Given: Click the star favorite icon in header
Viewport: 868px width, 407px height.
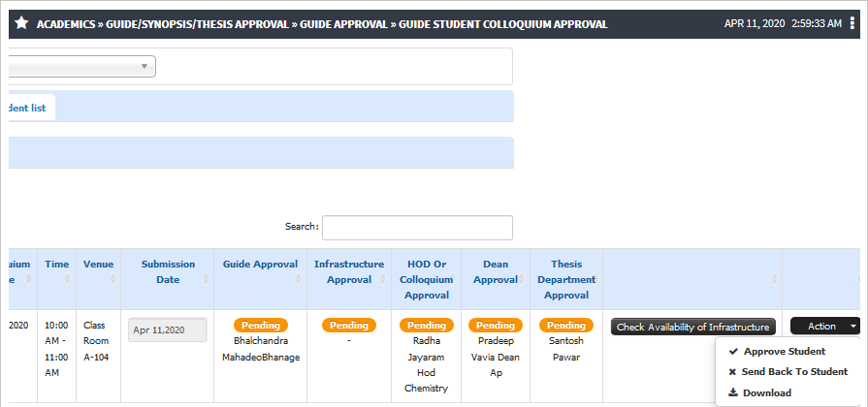Looking at the screenshot, I should click(x=21, y=23).
